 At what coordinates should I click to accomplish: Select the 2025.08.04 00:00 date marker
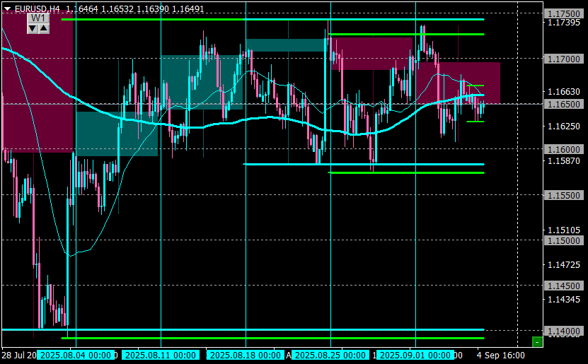click(x=76, y=355)
